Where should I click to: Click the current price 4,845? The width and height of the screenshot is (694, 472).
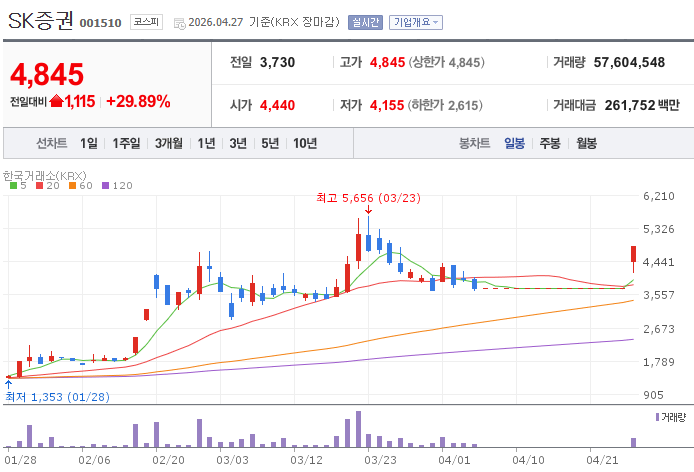[47, 74]
